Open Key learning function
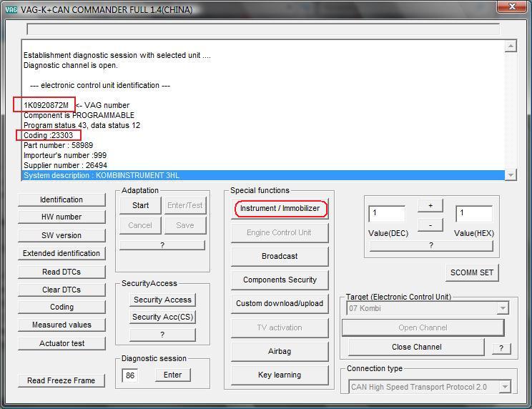This screenshot has height=409, width=532. click(280, 375)
